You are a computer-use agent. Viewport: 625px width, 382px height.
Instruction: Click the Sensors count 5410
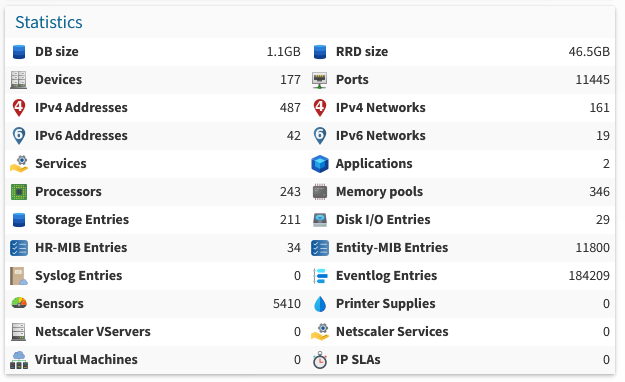(x=287, y=304)
